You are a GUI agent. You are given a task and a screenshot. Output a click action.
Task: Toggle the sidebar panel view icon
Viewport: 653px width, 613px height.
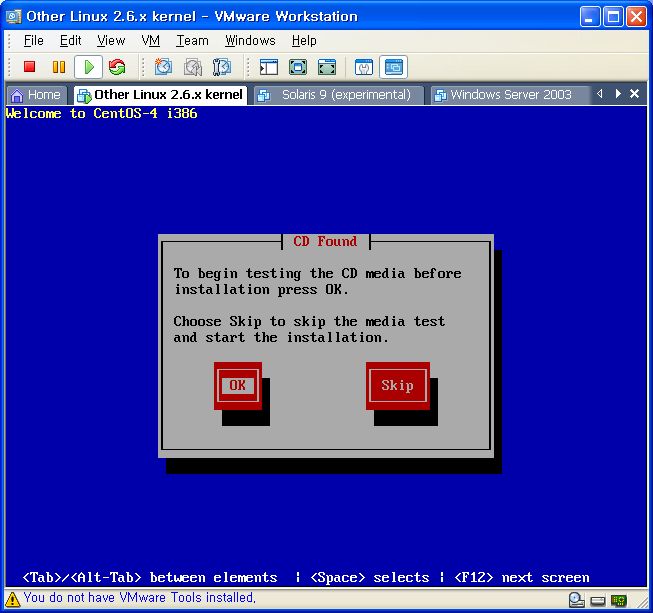(x=268, y=67)
